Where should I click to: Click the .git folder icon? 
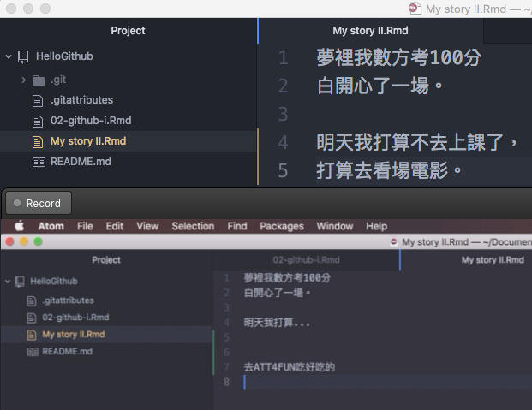point(39,80)
